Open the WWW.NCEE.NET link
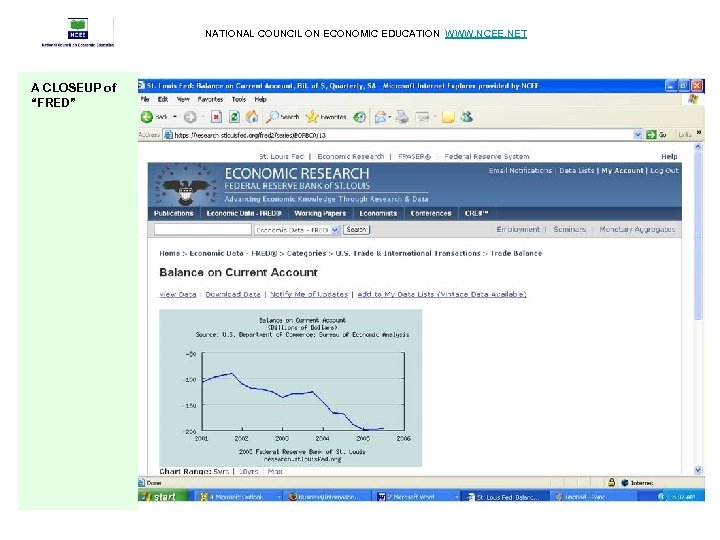Screen dimensions: 720x540 pos(486,34)
